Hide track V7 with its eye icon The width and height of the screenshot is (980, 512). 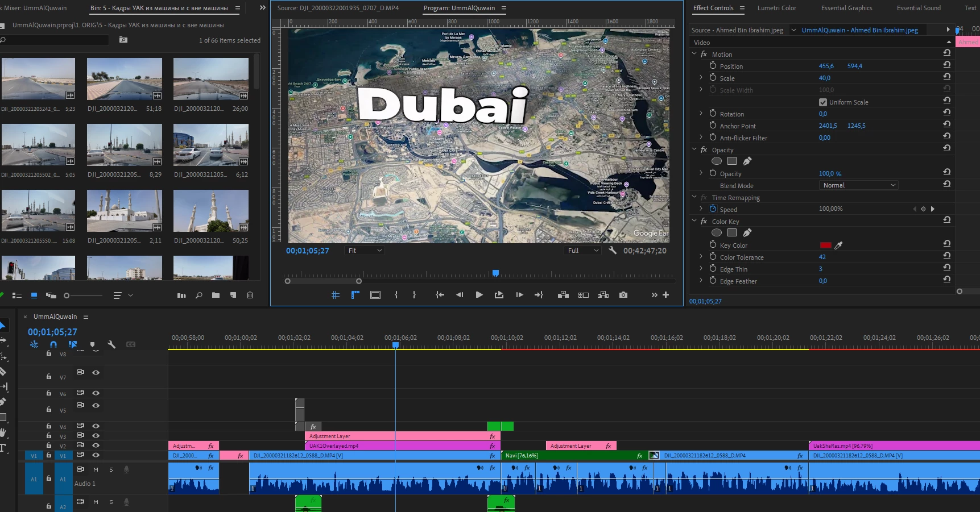click(x=96, y=373)
